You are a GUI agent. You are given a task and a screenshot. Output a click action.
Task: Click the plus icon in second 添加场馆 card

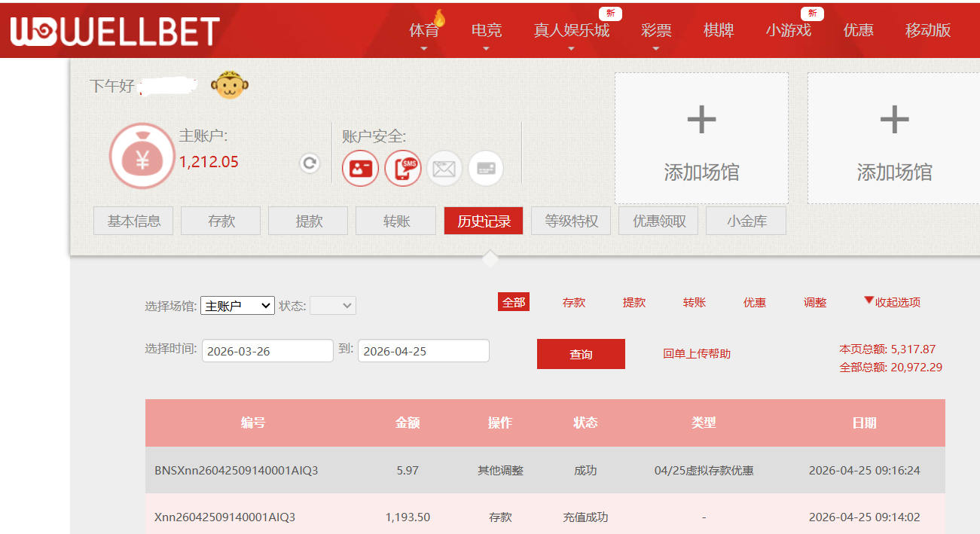click(894, 120)
